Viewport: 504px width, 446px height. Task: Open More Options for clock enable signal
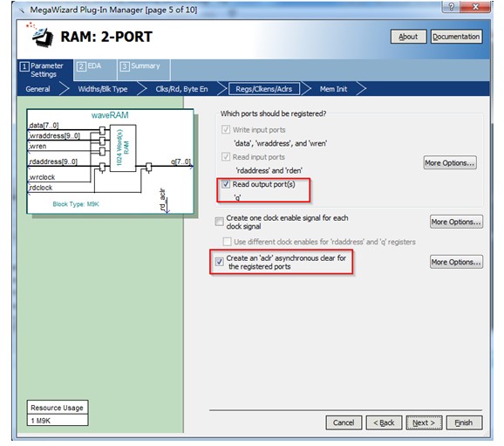[x=456, y=222]
